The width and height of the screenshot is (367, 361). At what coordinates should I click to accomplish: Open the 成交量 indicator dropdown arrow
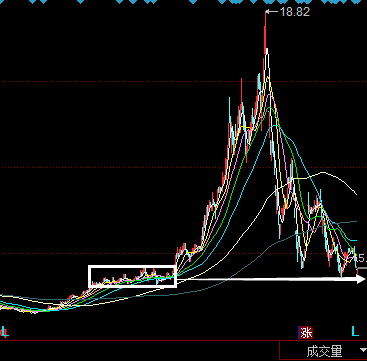pos(363,350)
